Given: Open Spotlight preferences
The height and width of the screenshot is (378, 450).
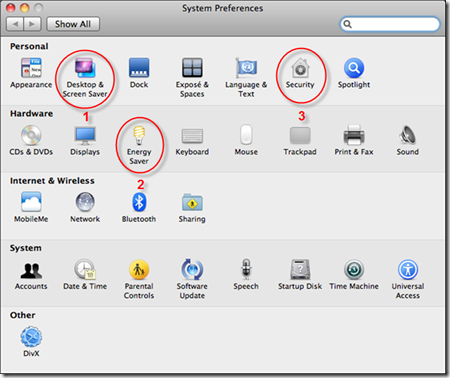Looking at the screenshot, I should click(x=354, y=73).
